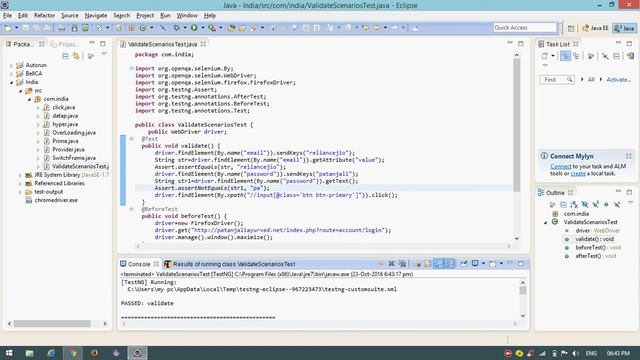The height and width of the screenshot is (360, 640).
Task: Click the New Java Class green icon
Action: 143,28
